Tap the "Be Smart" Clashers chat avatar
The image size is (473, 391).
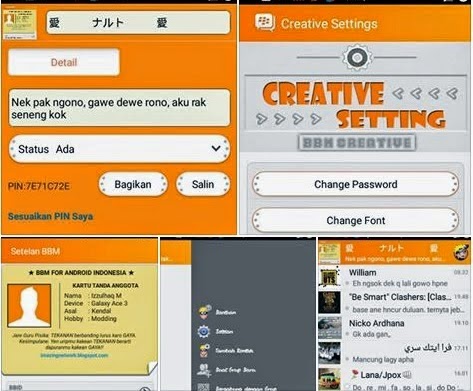pos(330,303)
